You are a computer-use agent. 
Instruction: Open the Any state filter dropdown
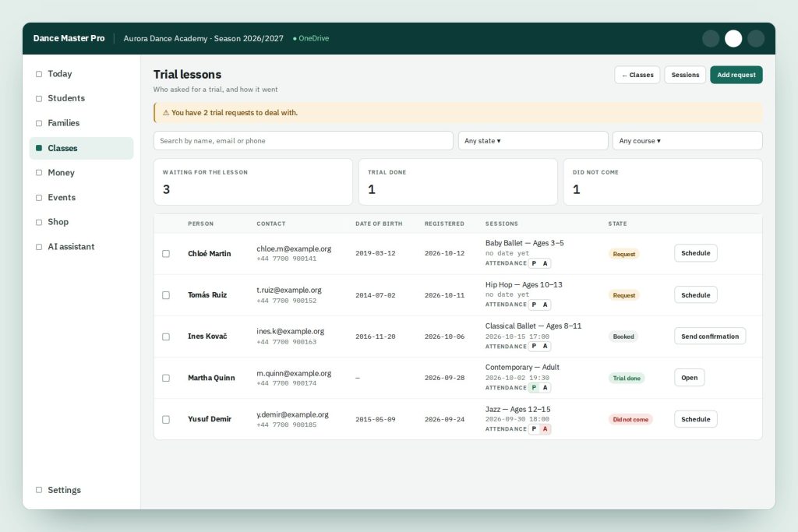[533, 141]
